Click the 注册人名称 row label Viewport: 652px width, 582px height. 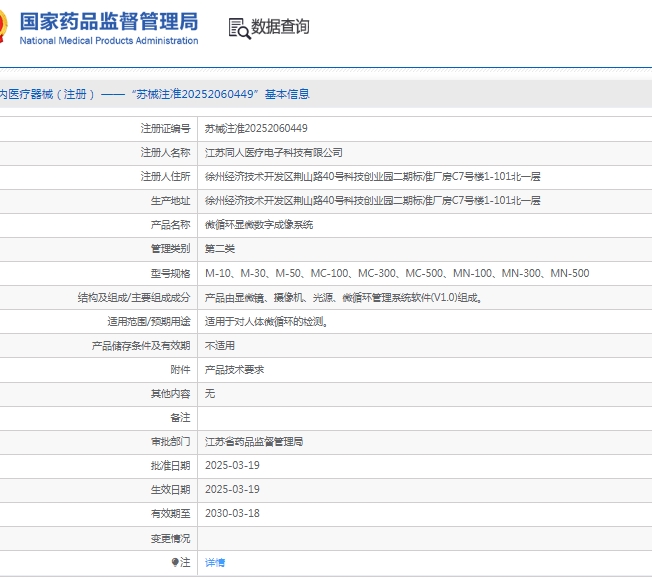point(165,153)
